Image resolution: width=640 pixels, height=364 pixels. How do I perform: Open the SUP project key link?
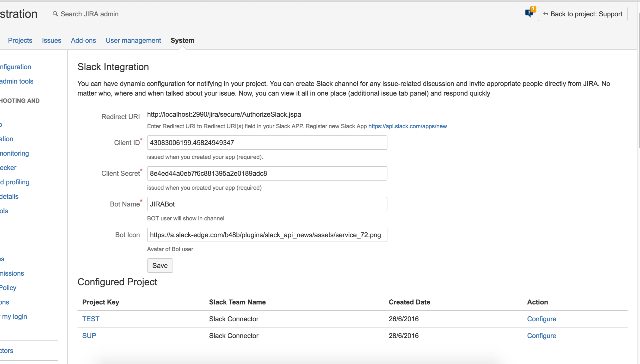(89, 335)
